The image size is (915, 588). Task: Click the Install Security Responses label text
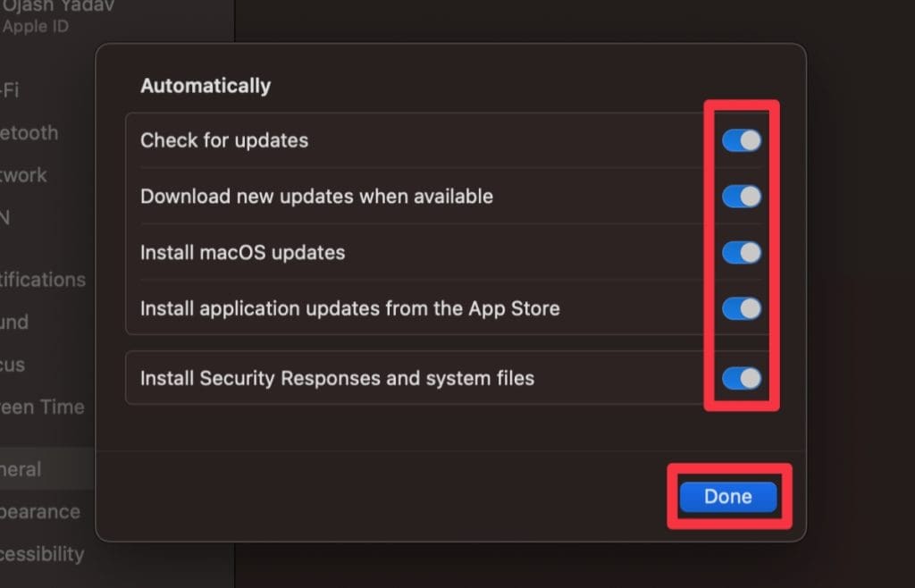coord(337,378)
